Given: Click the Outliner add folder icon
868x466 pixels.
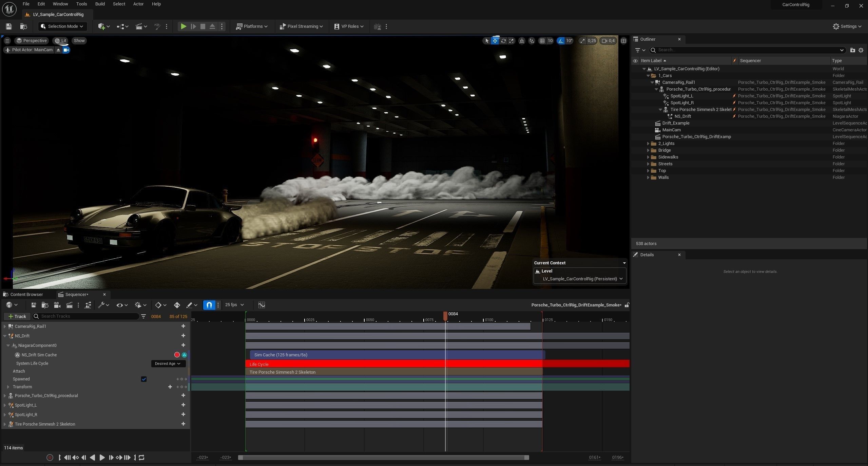Looking at the screenshot, I should pyautogui.click(x=852, y=50).
